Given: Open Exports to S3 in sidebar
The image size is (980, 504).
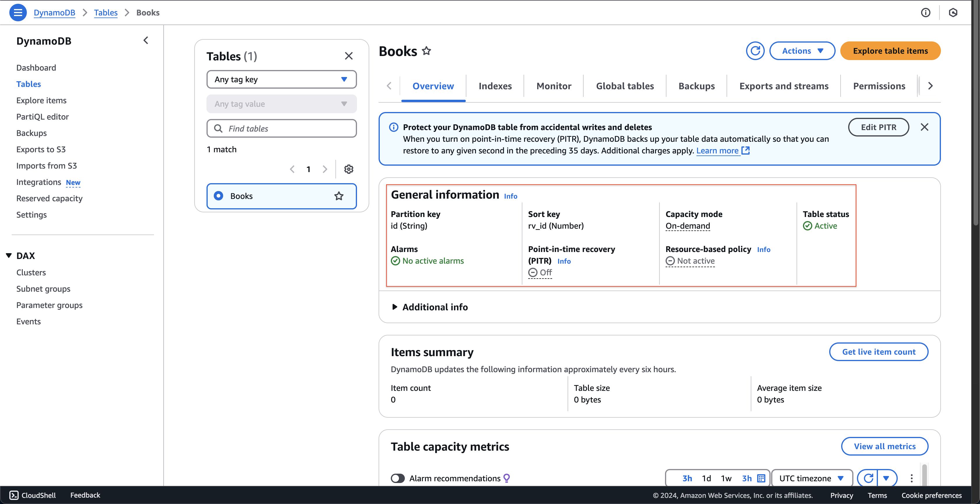Looking at the screenshot, I should [x=41, y=149].
